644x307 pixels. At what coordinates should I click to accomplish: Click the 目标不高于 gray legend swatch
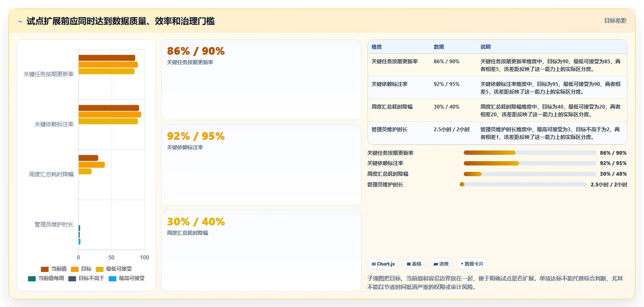tap(72, 278)
